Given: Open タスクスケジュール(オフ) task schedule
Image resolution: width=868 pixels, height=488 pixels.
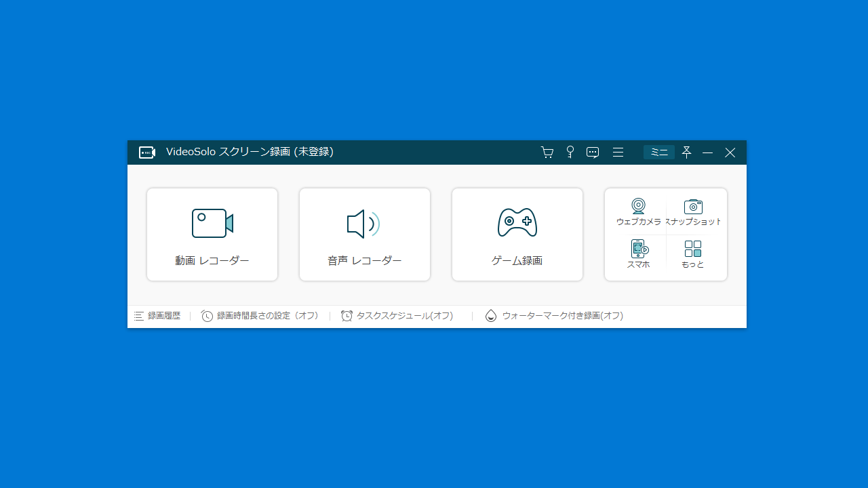Looking at the screenshot, I should point(397,316).
